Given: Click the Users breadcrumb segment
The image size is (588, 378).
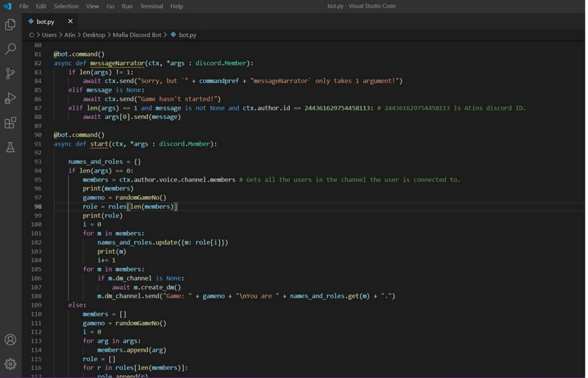Looking at the screenshot, I should pos(49,35).
